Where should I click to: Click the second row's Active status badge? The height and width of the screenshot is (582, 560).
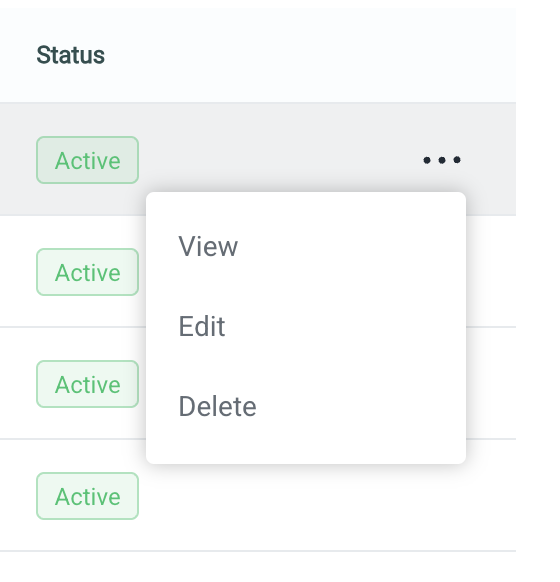(x=88, y=272)
